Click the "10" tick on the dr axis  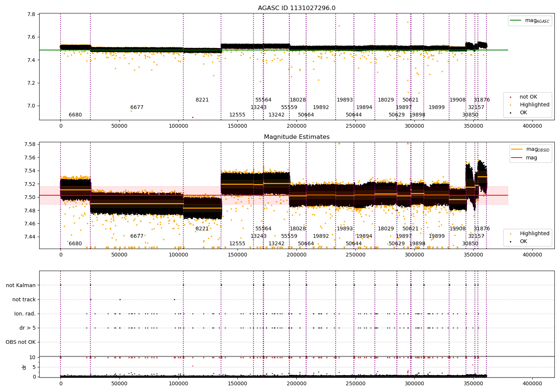pos(32,357)
